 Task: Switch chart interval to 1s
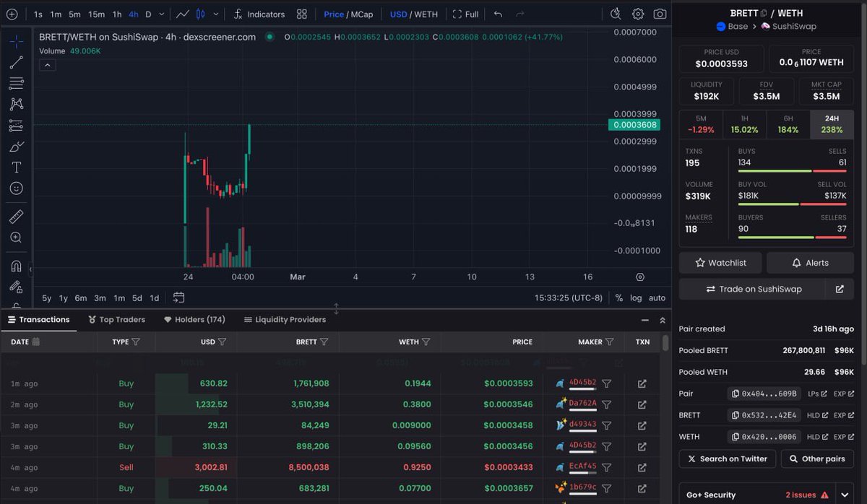pos(38,14)
